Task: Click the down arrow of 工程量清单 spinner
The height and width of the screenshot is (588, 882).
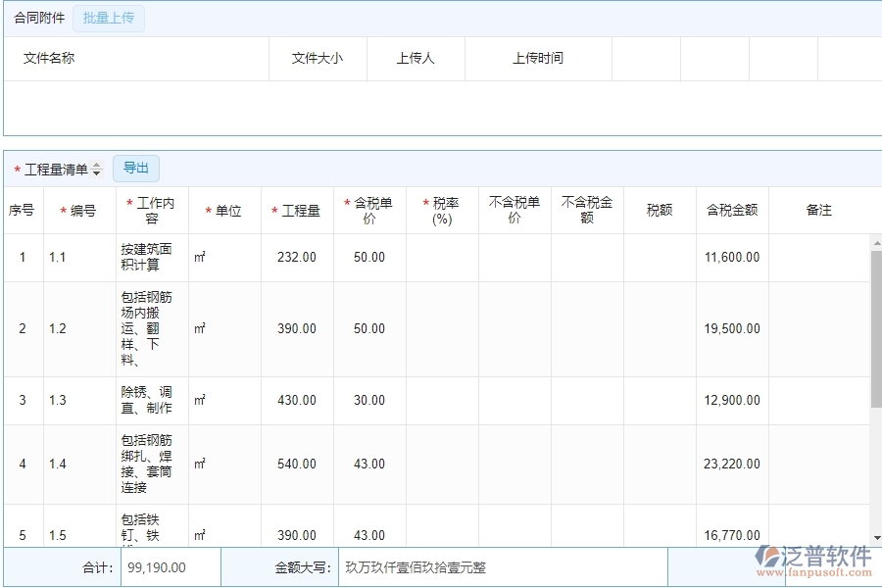Action: [x=96, y=172]
